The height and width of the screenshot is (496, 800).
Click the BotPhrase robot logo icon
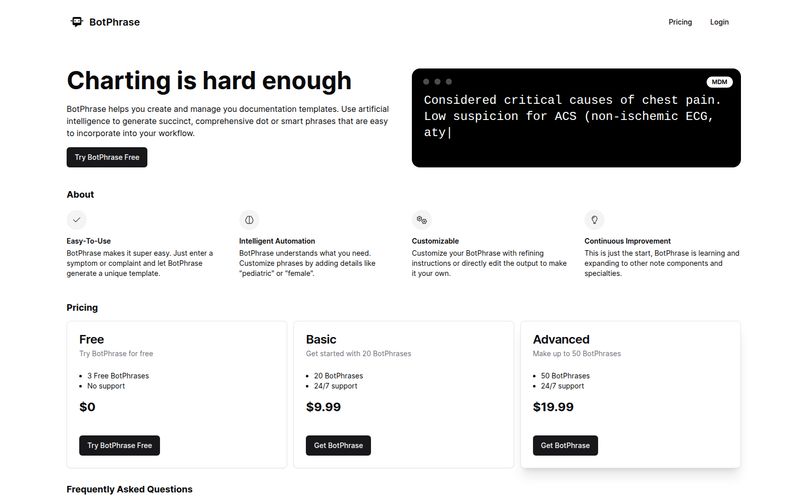click(77, 22)
